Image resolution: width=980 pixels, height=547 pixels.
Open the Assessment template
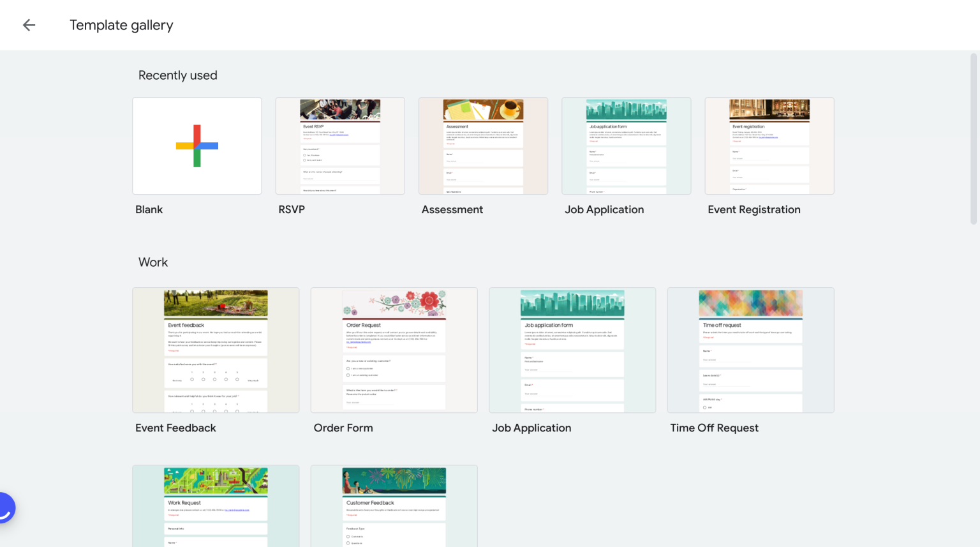(482, 146)
